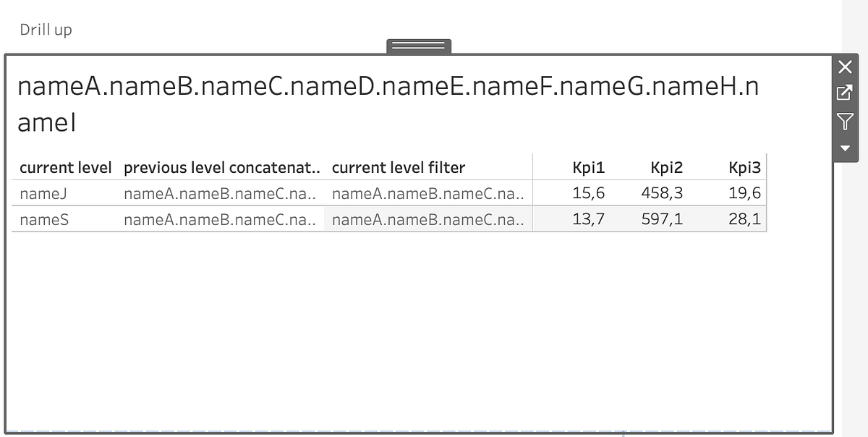Click the X icon on the tooltip command bar
868x437 pixels.
[x=844, y=67]
